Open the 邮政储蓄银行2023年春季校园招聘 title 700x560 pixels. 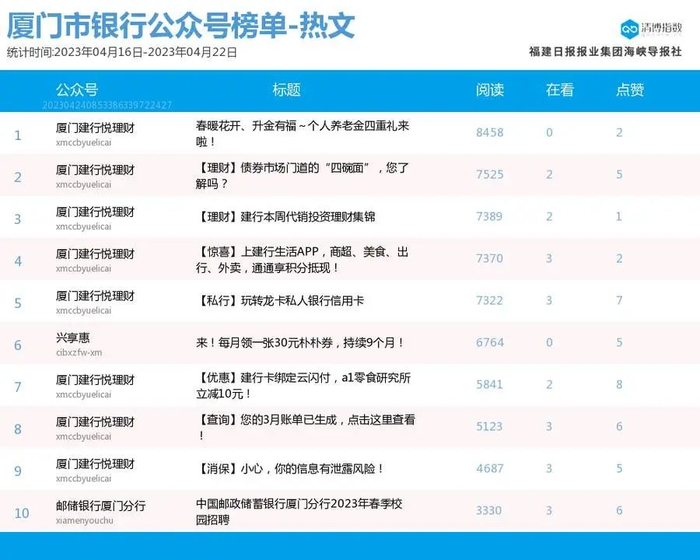pos(299,511)
